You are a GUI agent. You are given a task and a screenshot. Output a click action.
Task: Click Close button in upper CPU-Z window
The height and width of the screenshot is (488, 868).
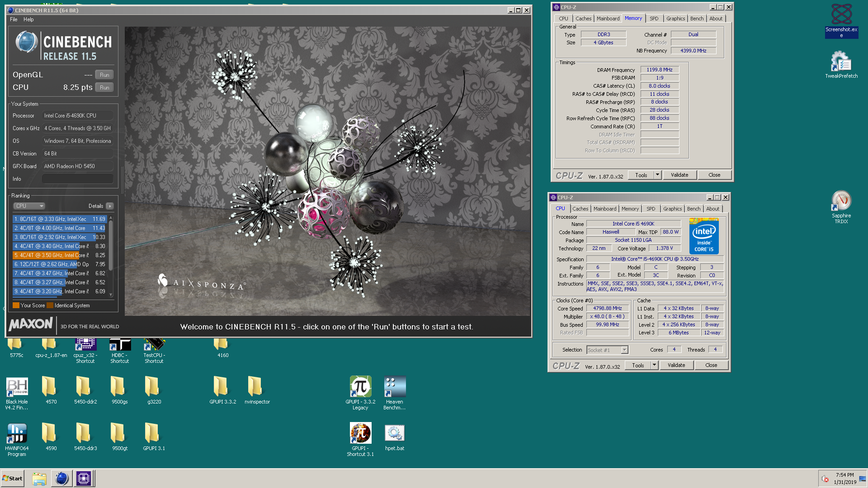pyautogui.click(x=714, y=175)
